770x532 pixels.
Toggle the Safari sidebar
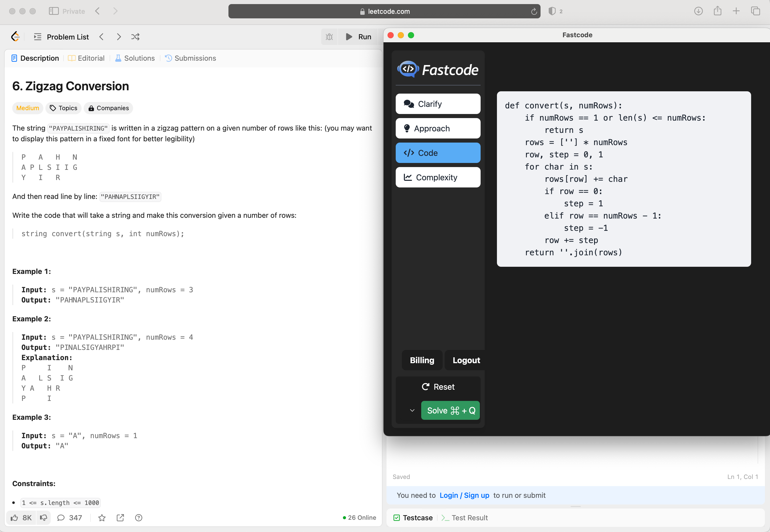click(54, 11)
